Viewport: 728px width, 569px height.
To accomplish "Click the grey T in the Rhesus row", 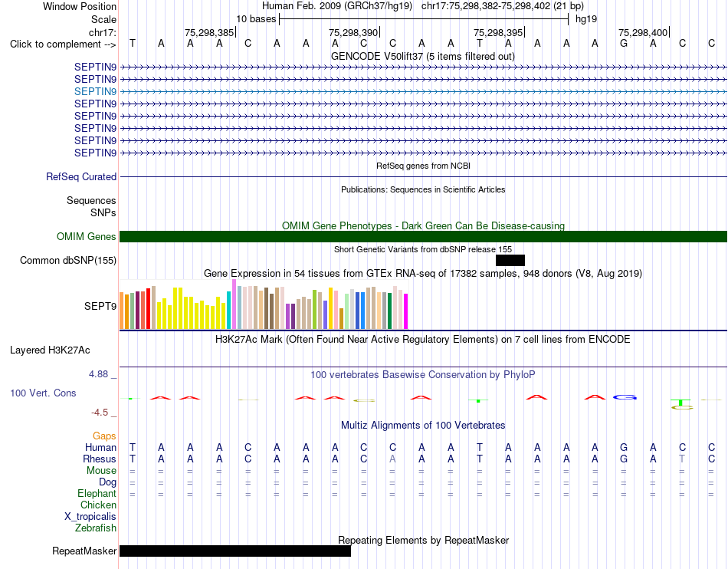I will [x=682, y=459].
